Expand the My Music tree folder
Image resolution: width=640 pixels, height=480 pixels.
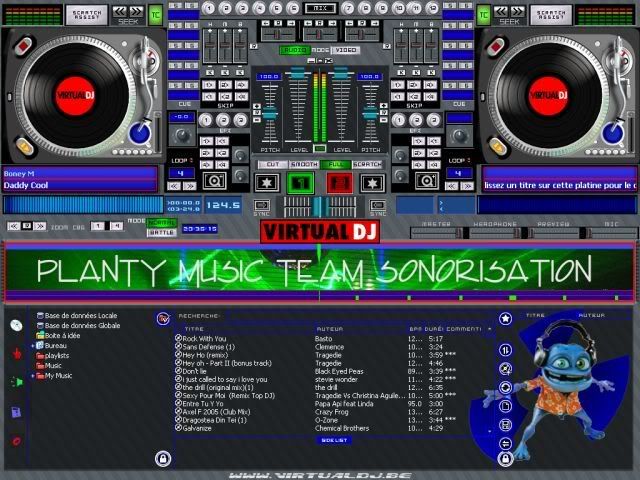[33, 376]
